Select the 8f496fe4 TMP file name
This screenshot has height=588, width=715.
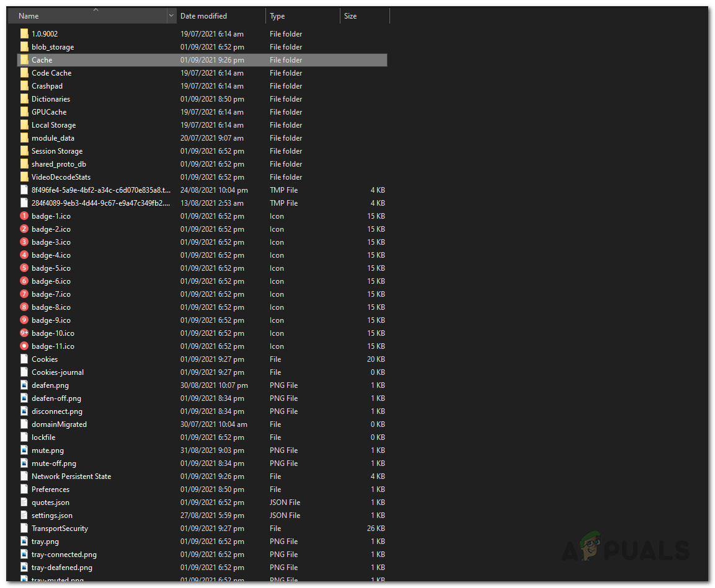tap(101, 190)
